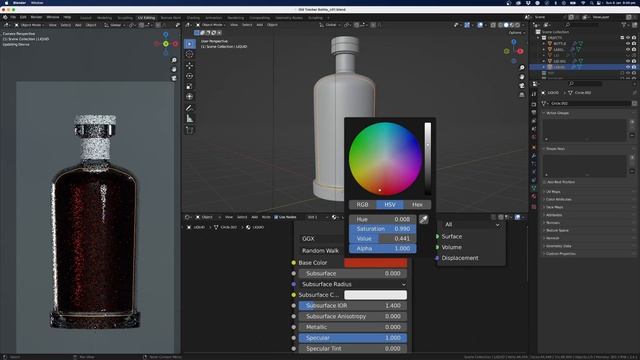Select the HSV tab in color picker
This screenshot has width=640, height=360.
(390, 204)
